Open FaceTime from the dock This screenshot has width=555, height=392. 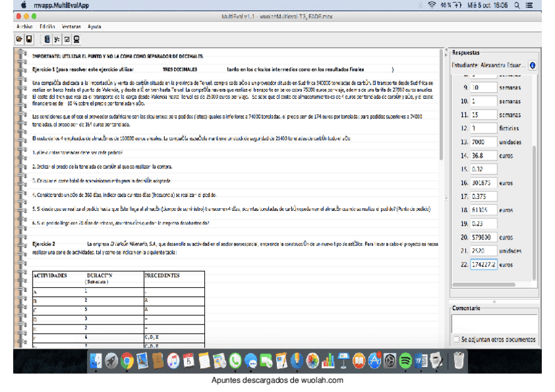tap(266, 361)
